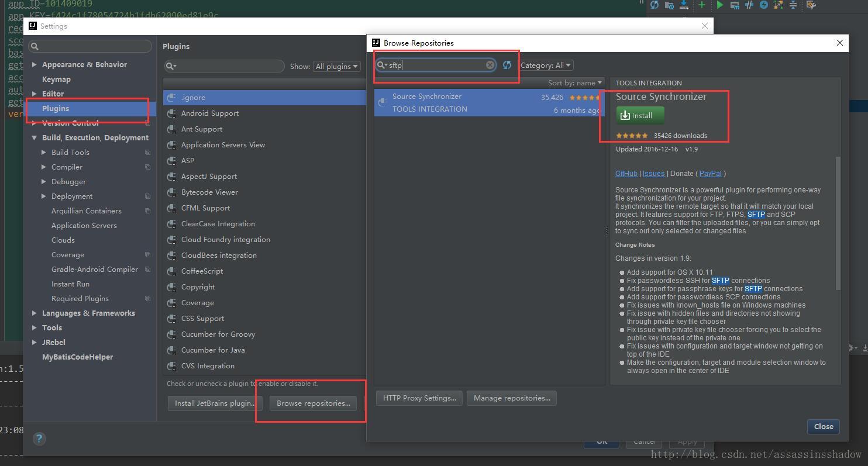Click Bytecode Viewer plugin icon
Image resolution: width=868 pixels, height=466 pixels.
point(171,192)
